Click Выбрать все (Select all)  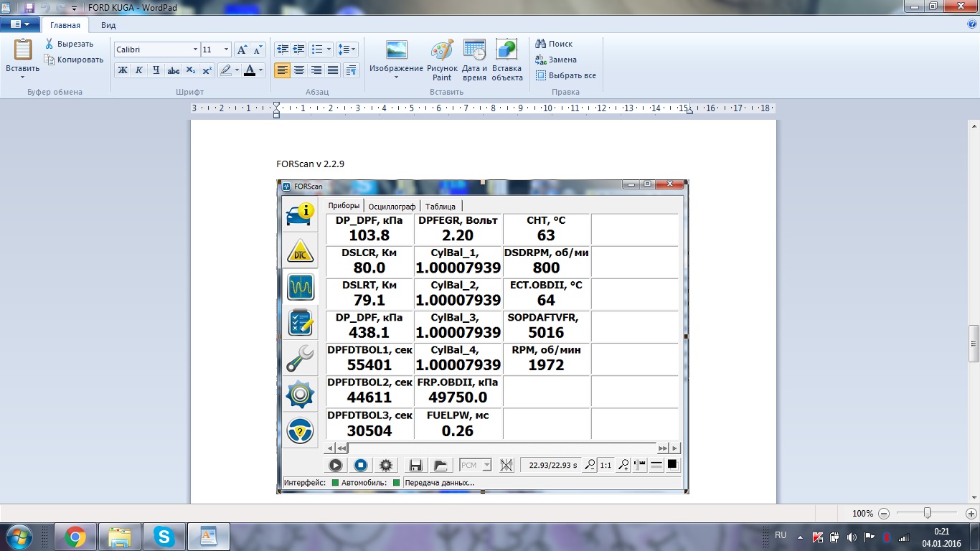pos(566,75)
